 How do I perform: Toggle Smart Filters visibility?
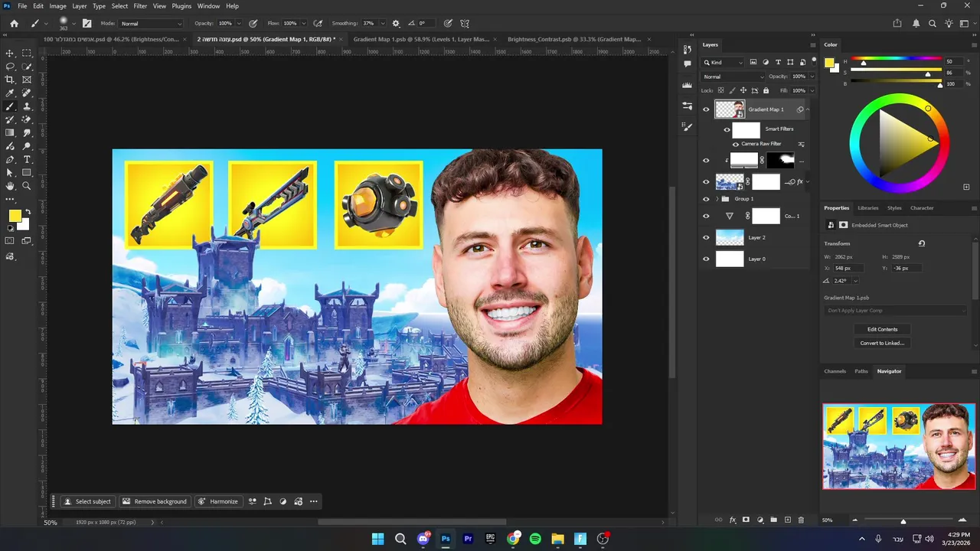point(727,129)
